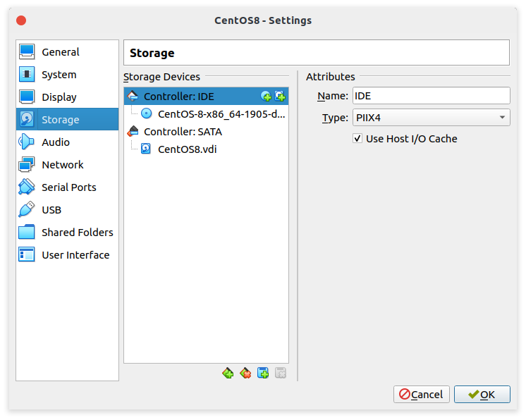Open Display settings page
The image size is (526, 420).
tap(67, 97)
